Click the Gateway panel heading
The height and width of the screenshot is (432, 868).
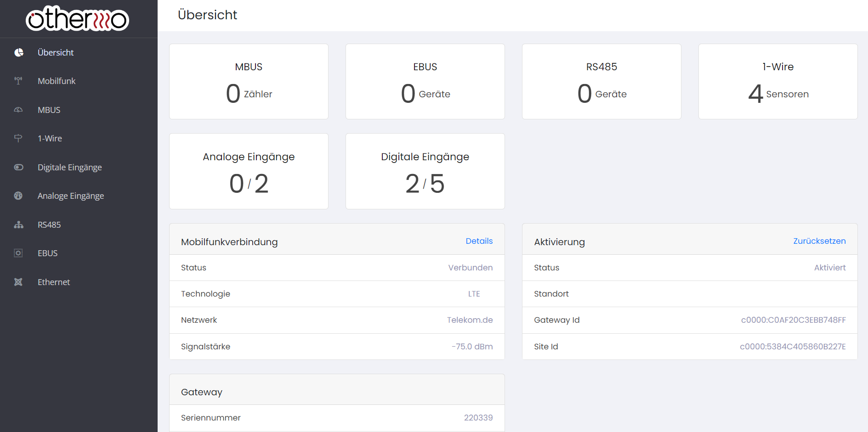(x=202, y=392)
